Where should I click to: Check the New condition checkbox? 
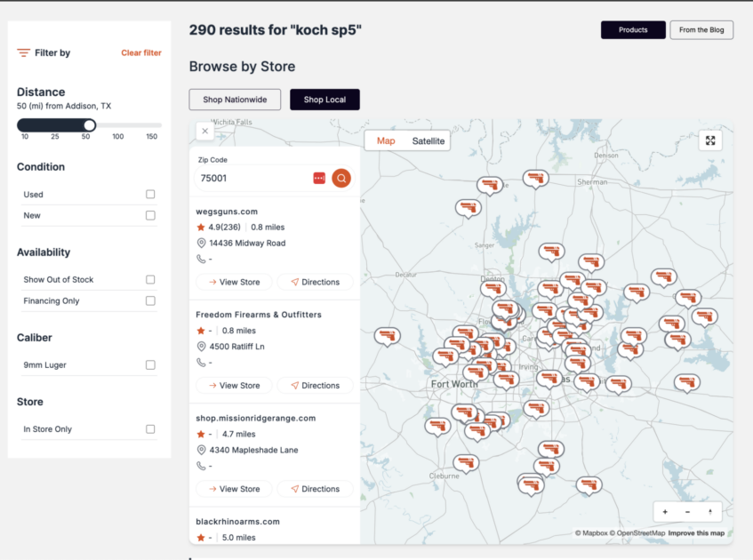150,215
